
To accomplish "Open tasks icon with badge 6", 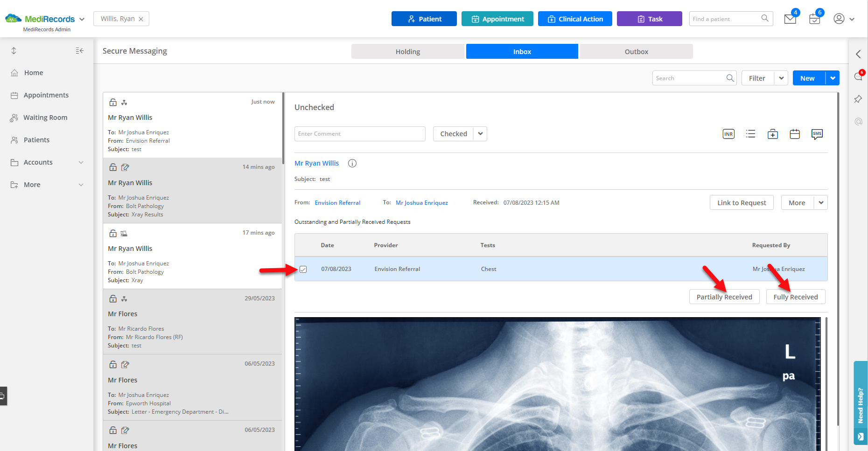I will (815, 19).
